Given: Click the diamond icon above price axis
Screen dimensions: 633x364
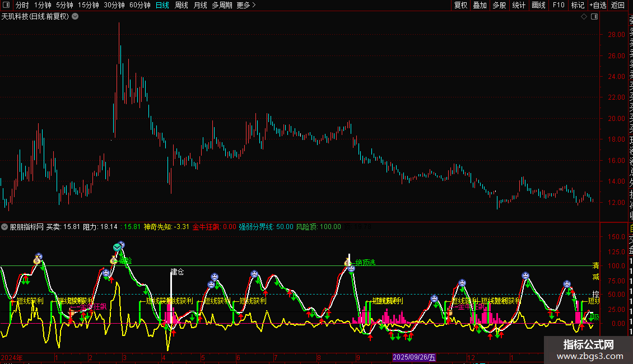Looking at the screenshot, I should 584,17.
